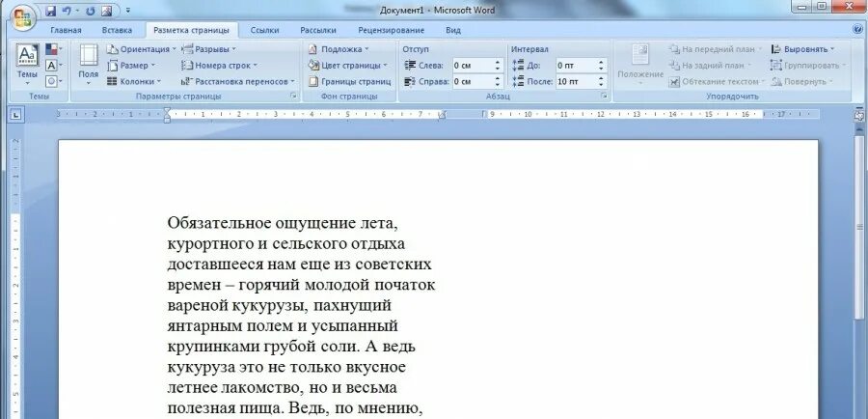The width and height of the screenshot is (868, 419).
Task: Open Номера строк dropdown
Action: pos(219,66)
